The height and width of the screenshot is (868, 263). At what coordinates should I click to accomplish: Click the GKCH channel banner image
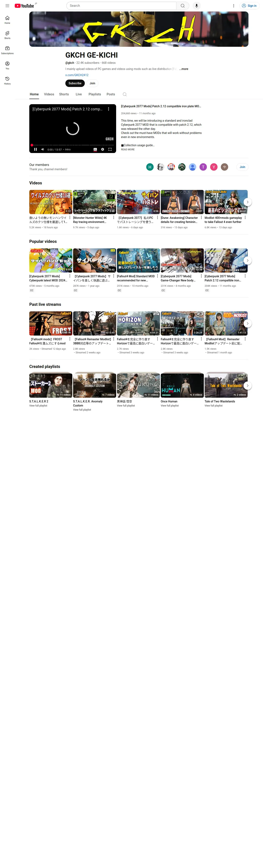pos(139,29)
